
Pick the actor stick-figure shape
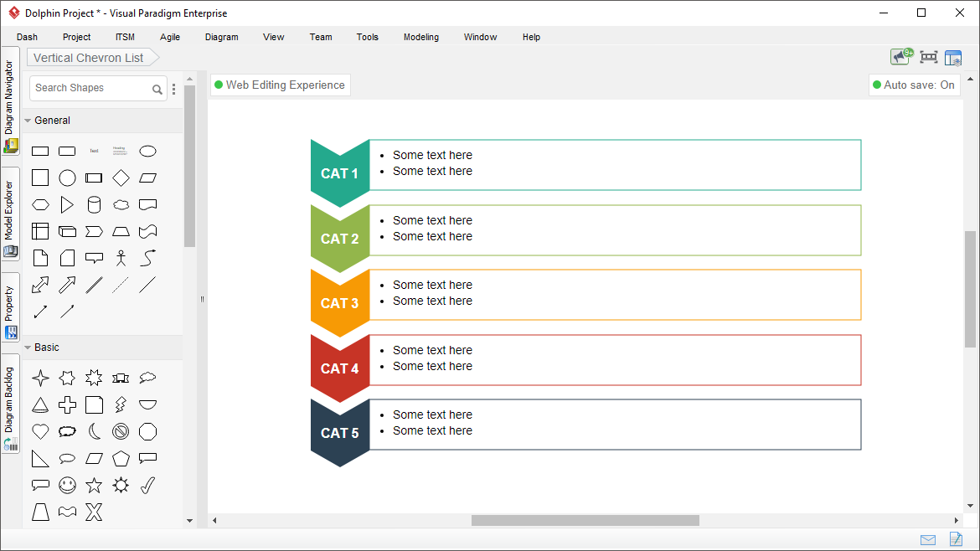[x=121, y=258]
